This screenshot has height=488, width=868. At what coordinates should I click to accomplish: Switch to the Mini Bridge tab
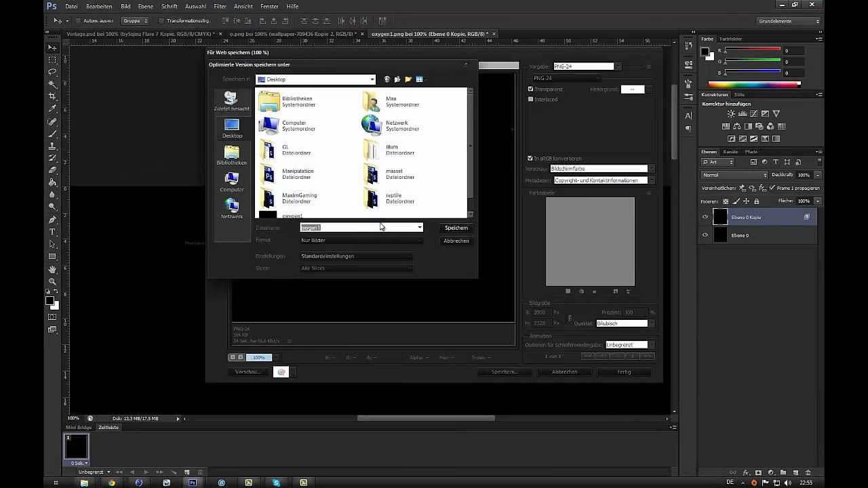click(x=79, y=428)
